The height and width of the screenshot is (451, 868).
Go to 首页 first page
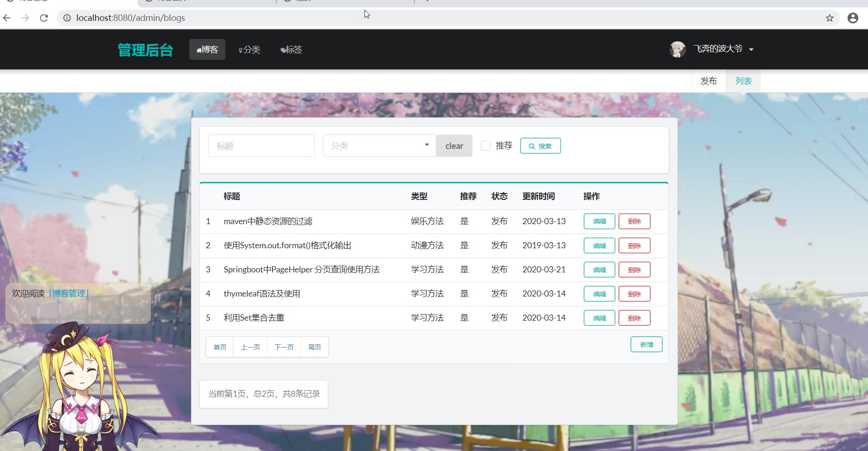(x=220, y=347)
